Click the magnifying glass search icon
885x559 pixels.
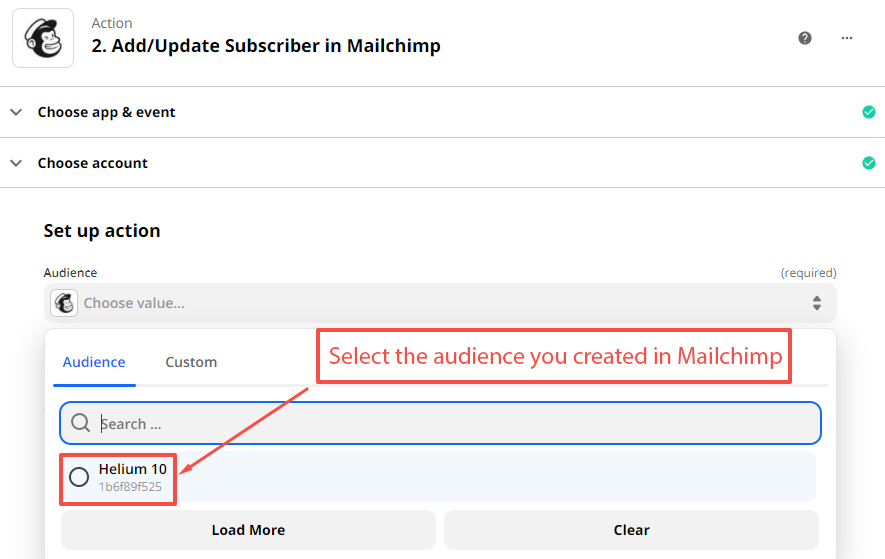(x=81, y=424)
